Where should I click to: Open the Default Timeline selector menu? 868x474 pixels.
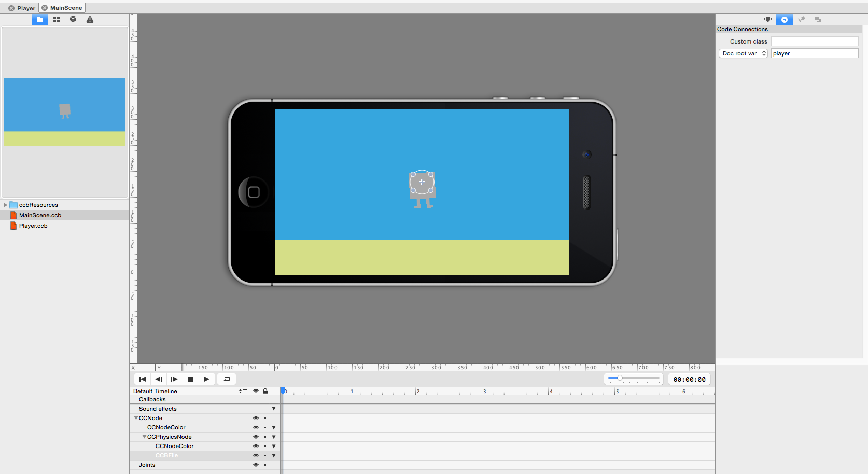coord(243,391)
